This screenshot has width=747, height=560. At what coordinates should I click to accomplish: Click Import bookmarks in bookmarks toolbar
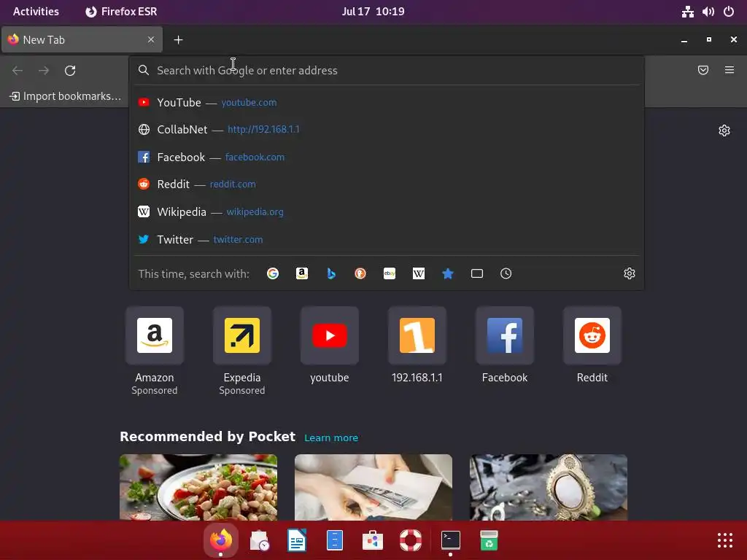[x=66, y=96]
